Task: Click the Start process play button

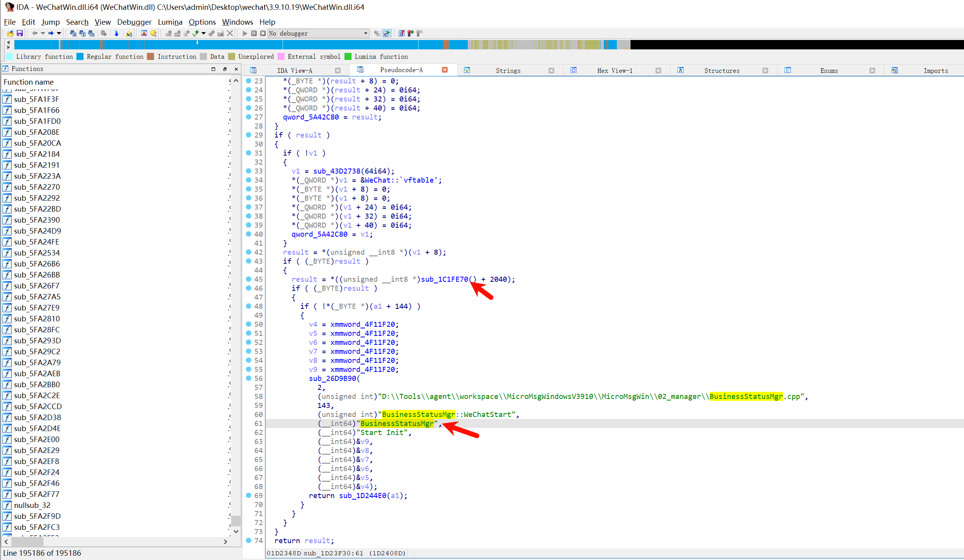Action: click(x=245, y=33)
